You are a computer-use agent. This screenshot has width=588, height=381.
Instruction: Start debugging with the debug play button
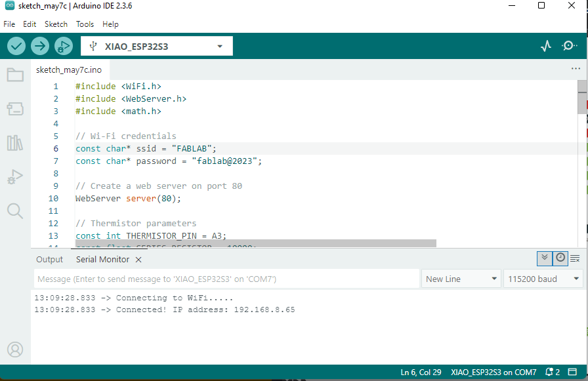point(64,46)
